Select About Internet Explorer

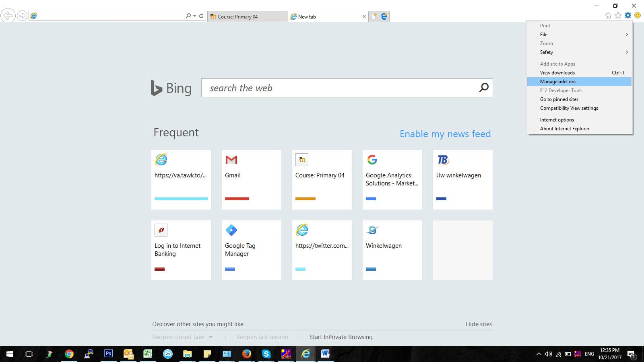579,129
